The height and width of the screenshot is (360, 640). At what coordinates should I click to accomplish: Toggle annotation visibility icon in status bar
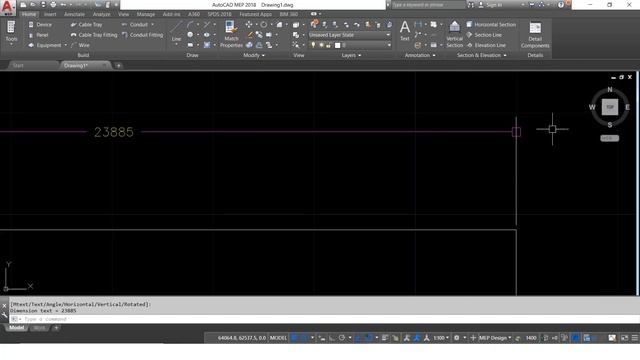(x=407, y=338)
